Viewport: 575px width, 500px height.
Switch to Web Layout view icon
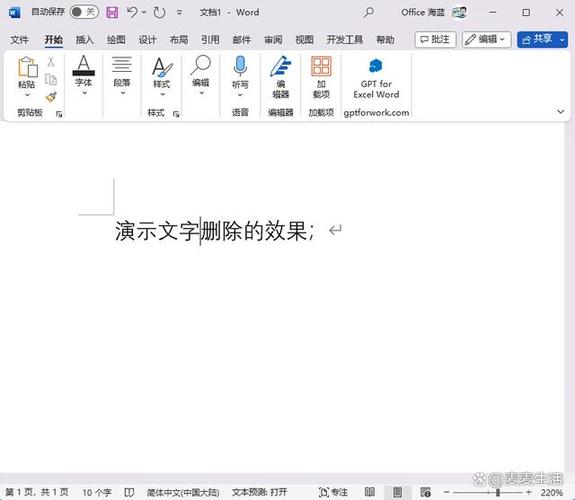click(425, 492)
